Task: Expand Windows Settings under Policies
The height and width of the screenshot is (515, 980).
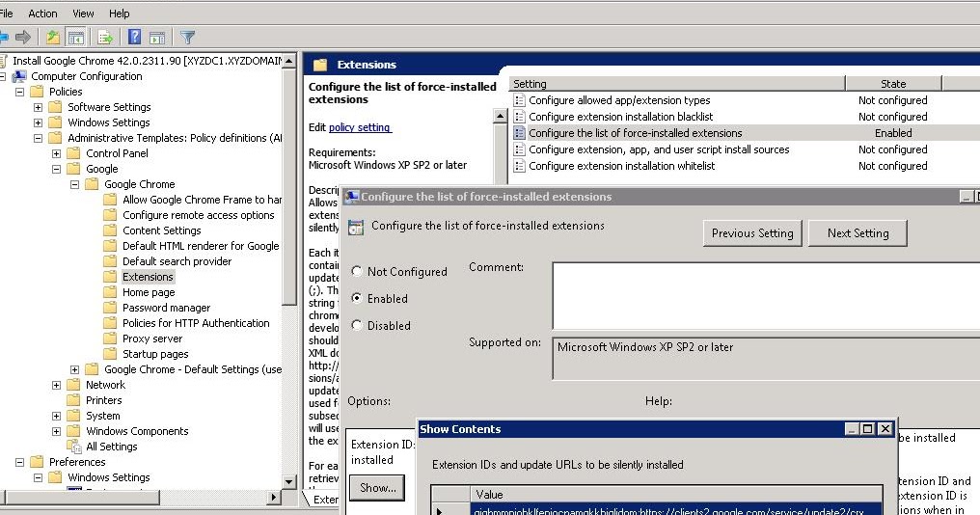Action: coord(39,122)
